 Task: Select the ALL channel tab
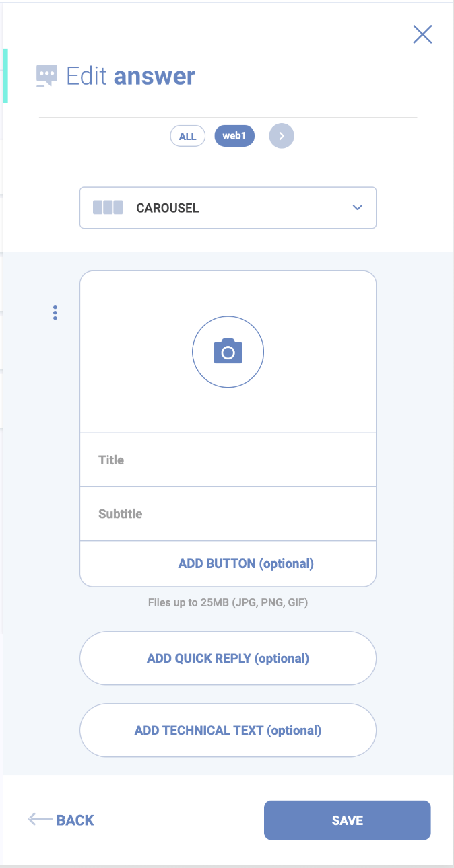click(187, 136)
